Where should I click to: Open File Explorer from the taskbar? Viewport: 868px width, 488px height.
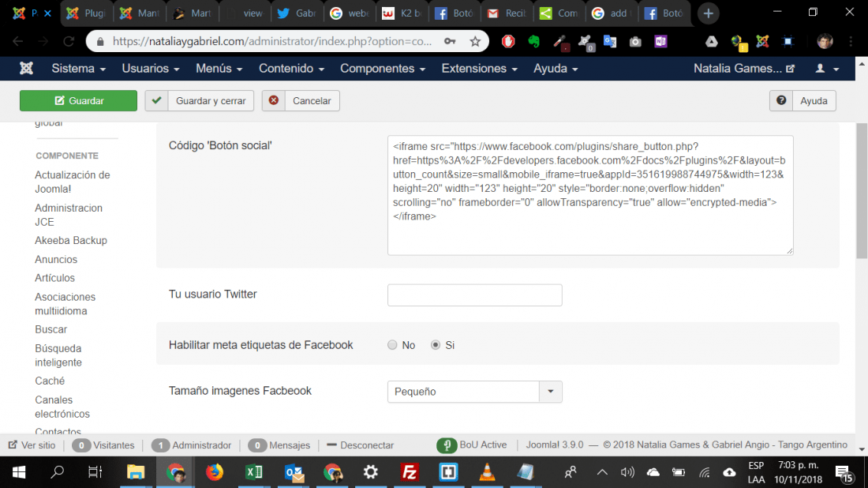136,472
